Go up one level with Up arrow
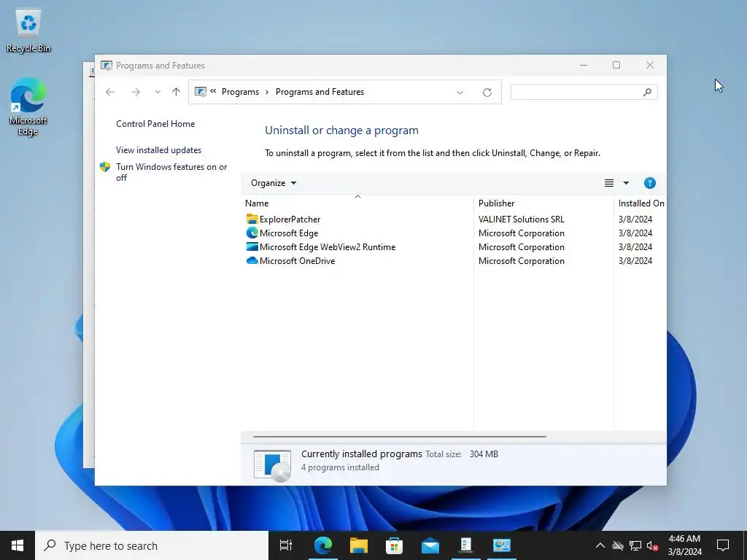The height and width of the screenshot is (560, 747). click(x=177, y=92)
